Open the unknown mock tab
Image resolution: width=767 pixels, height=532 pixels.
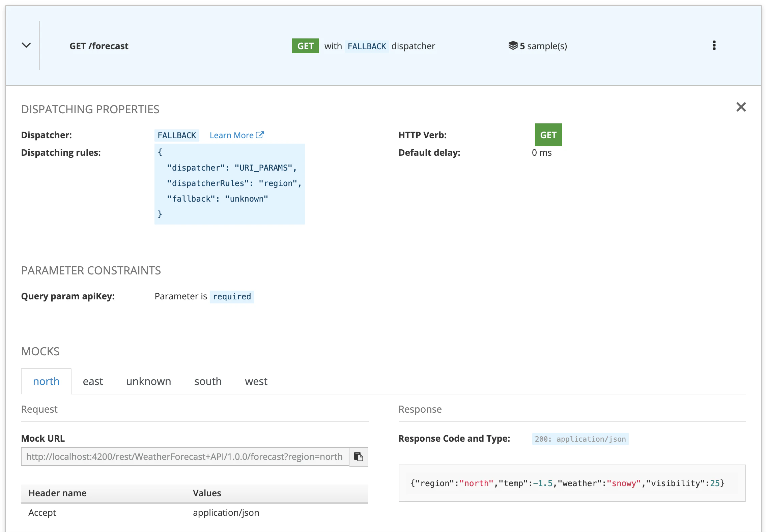(x=148, y=381)
